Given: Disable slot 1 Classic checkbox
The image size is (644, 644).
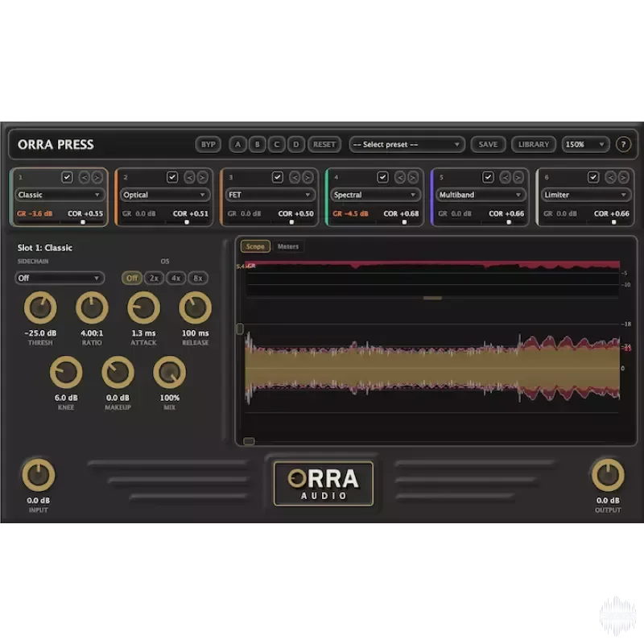Looking at the screenshot, I should 67,177.
